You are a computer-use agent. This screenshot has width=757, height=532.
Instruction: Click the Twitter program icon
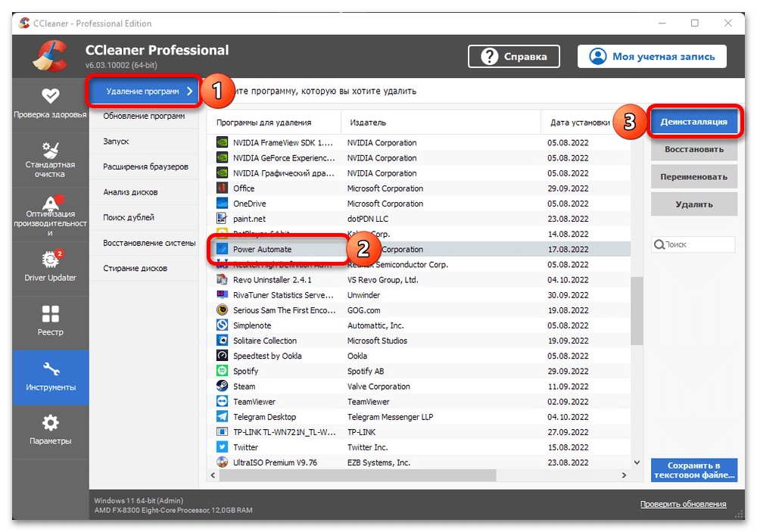pos(222,447)
